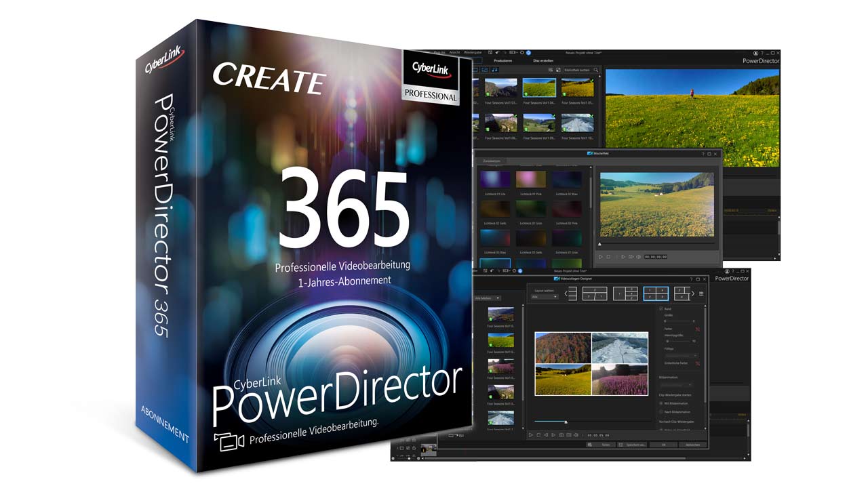Click the Teilen button

coord(601,445)
